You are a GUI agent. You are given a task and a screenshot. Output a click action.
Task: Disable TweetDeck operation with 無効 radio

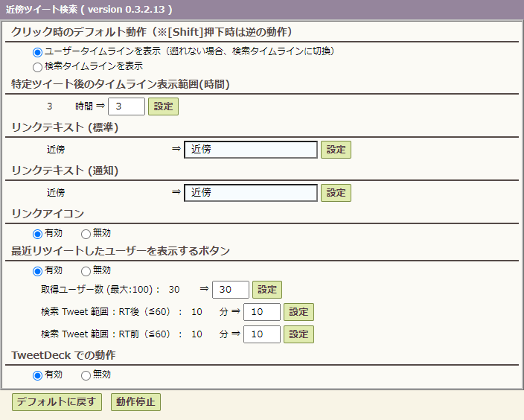86,375
